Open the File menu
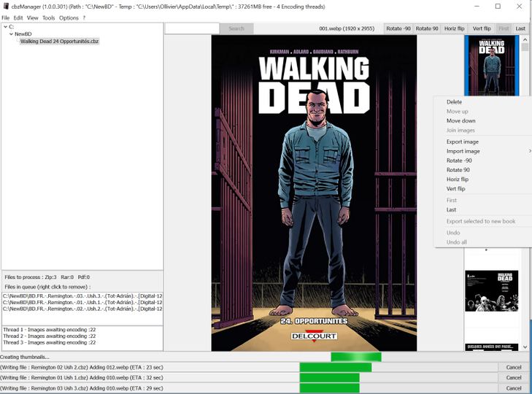The height and width of the screenshot is (394, 532). coord(6,18)
